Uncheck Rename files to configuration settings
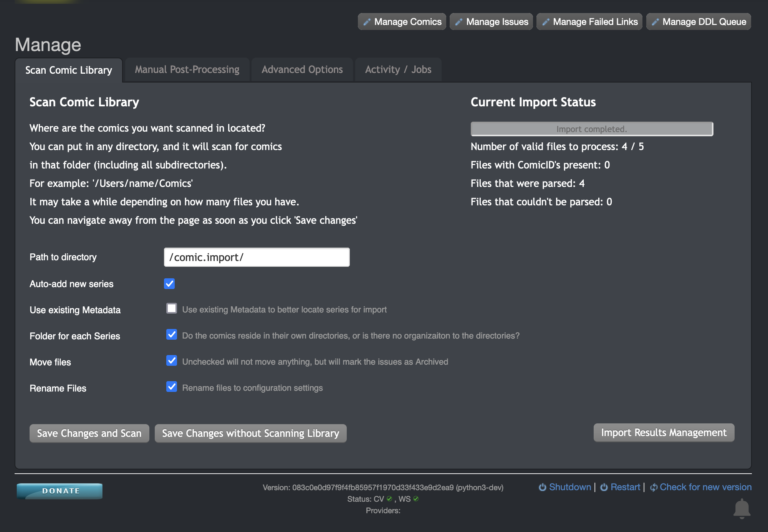Viewport: 768px width, 532px height. click(172, 387)
